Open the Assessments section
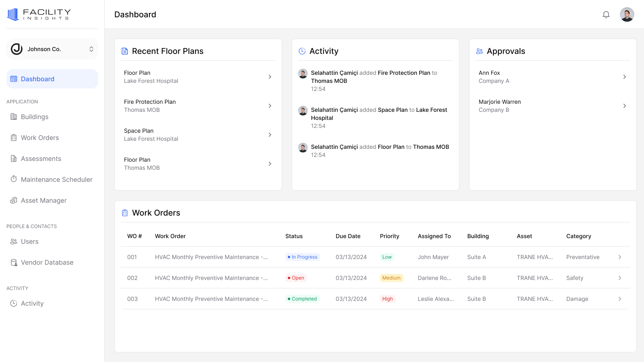 click(x=41, y=158)
